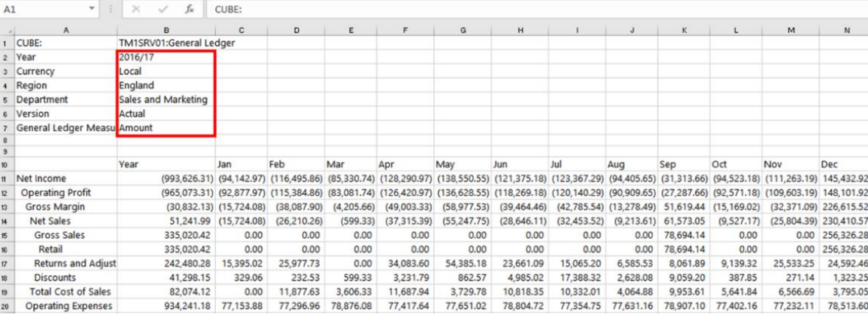Click the Select All corner triangle
Image resolution: width=868 pixels, height=321 pixels.
tap(8, 31)
